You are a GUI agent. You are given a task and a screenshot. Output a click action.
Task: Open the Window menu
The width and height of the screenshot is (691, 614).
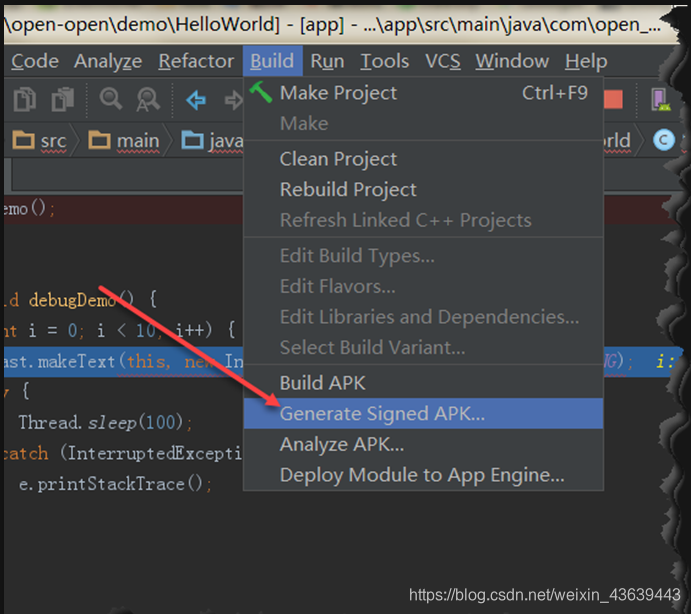(x=512, y=61)
